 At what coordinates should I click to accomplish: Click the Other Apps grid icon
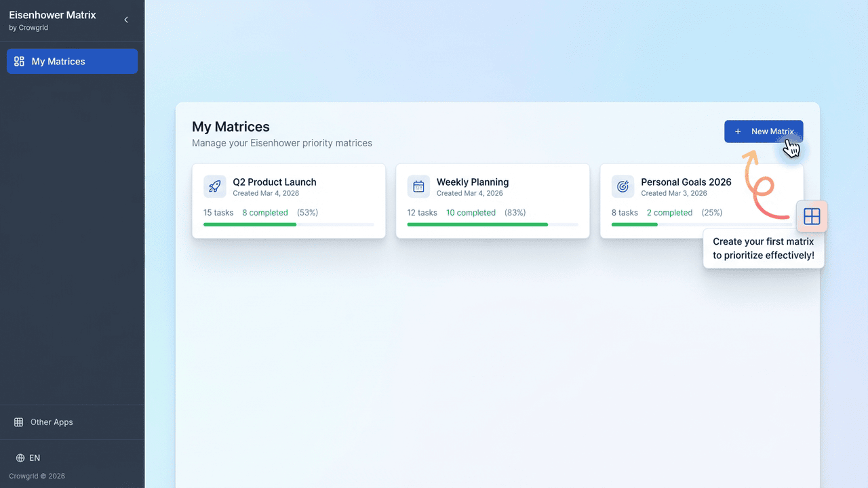(19, 422)
